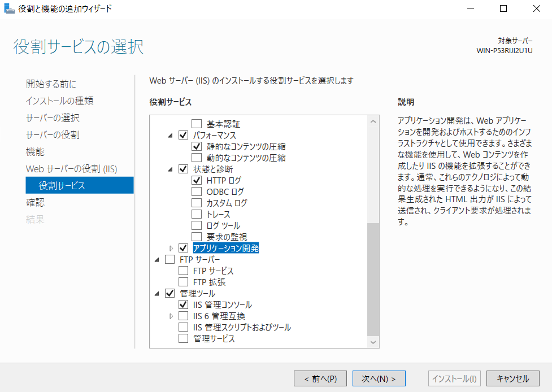Open the 機能 wizard page
This screenshot has height=392, width=552.
(35, 151)
